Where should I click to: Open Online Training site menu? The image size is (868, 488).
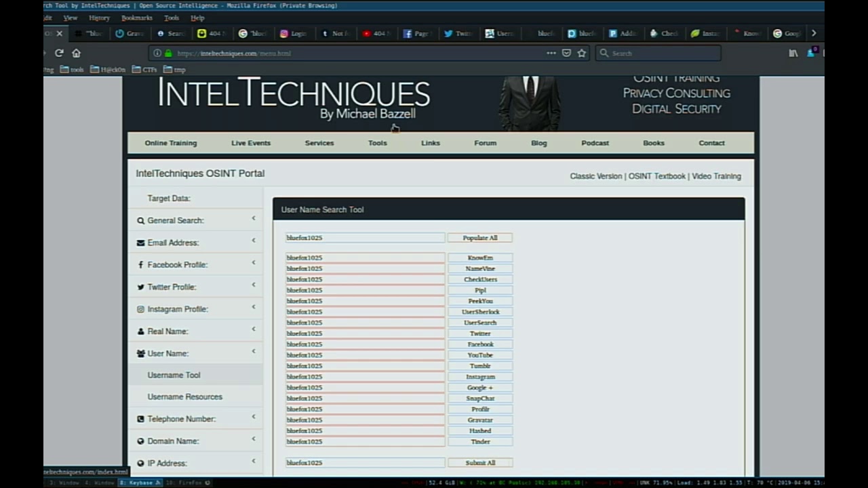click(x=171, y=143)
